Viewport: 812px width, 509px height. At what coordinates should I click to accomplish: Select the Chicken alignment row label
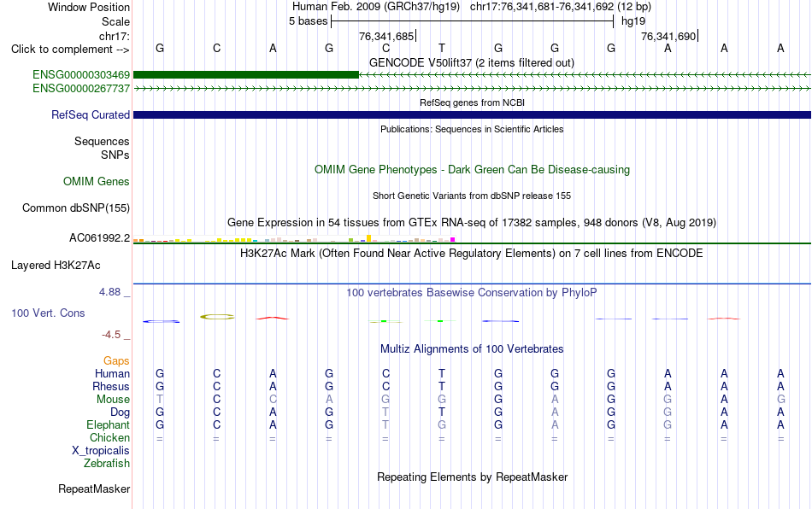tap(109, 437)
